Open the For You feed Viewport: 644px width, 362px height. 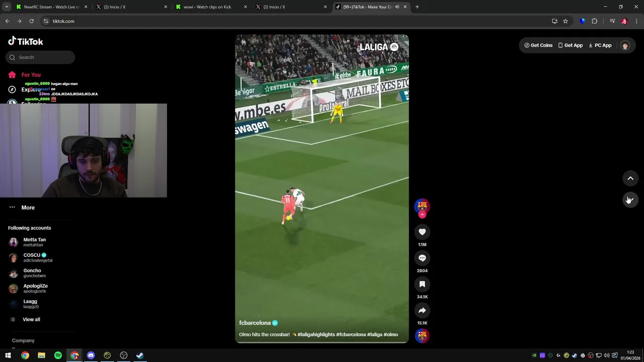(x=24, y=75)
